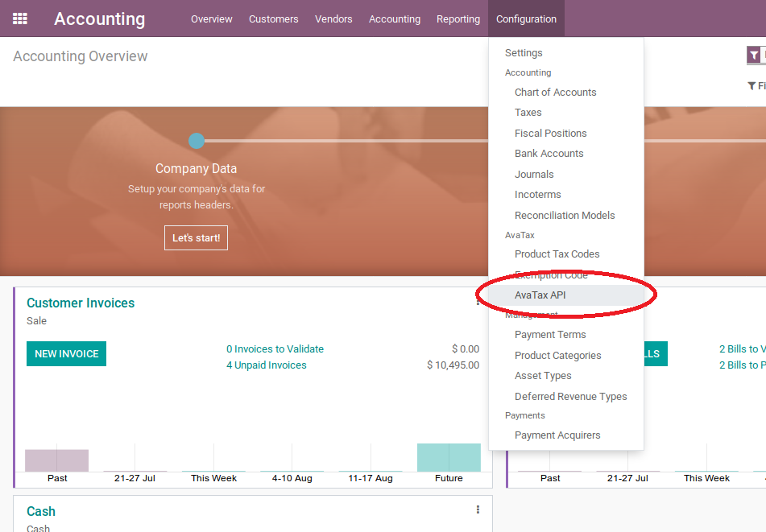Screen dimensions: 766x532
Task: Open the 4 Unpaid Invoices link
Action: click(x=266, y=365)
